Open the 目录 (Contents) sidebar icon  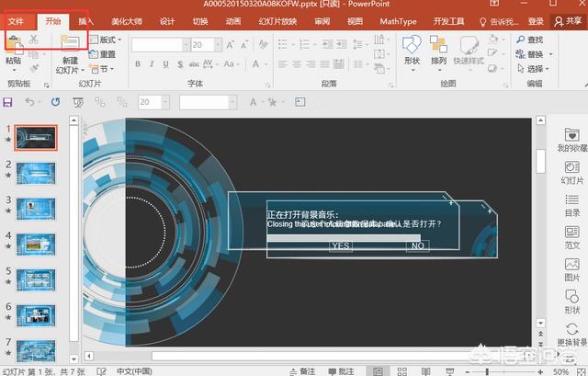[x=571, y=205]
